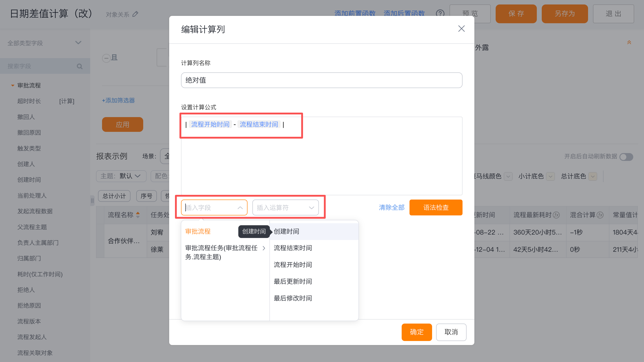Click the help question mark icon
644x362 pixels.
pos(440,13)
